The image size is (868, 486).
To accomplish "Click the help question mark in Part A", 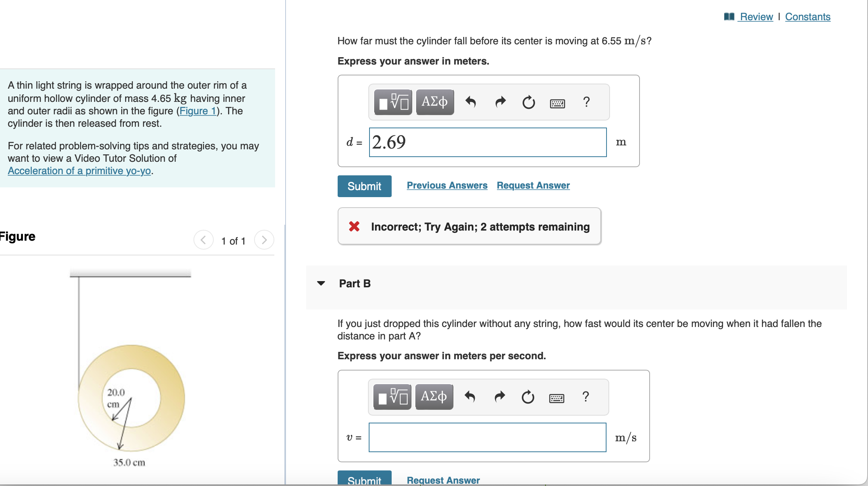I will click(586, 102).
